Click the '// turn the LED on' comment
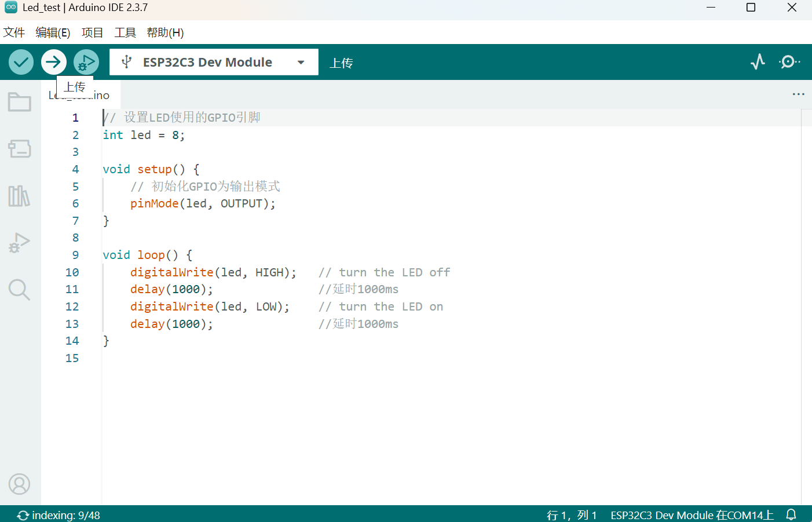The height and width of the screenshot is (522, 812). tap(381, 306)
